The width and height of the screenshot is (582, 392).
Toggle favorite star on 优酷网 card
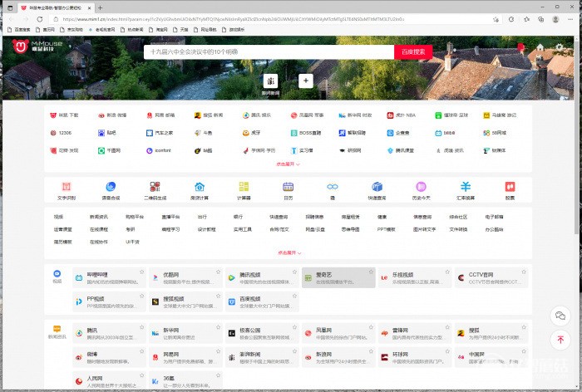[218, 272]
